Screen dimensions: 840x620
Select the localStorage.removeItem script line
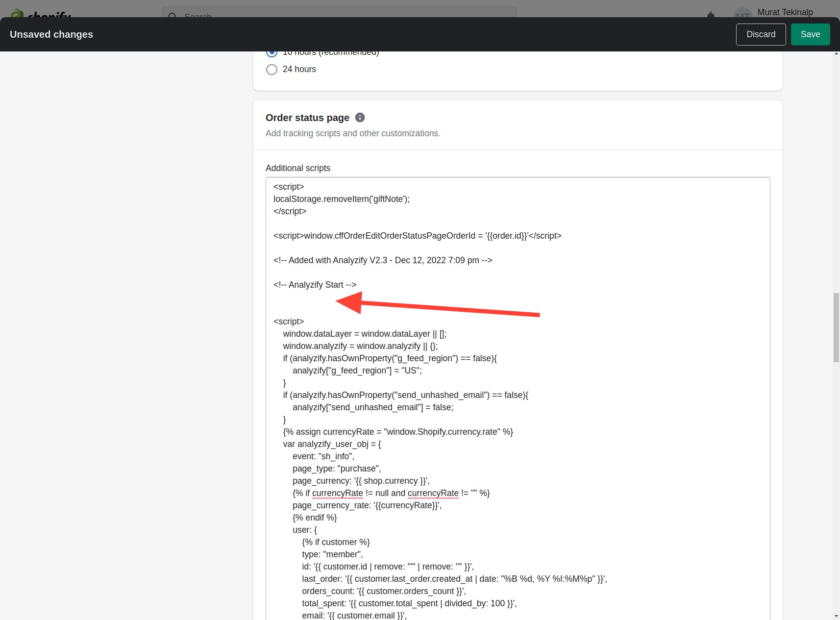342,199
